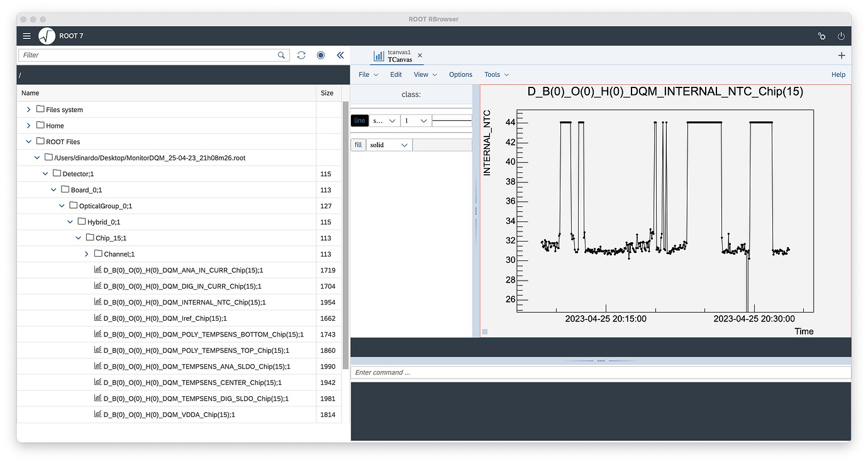Open the File menu
Image resolution: width=868 pixels, height=463 pixels.
click(368, 74)
